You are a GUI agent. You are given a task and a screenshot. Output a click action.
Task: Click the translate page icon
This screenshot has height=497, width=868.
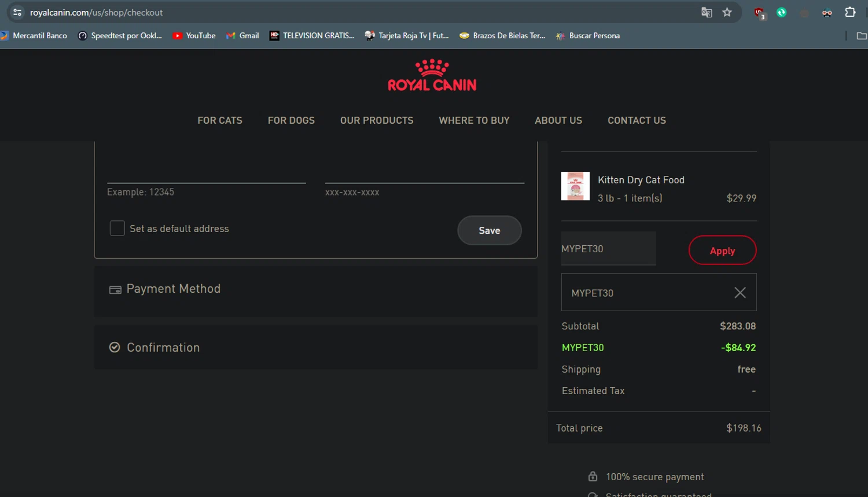tap(707, 12)
